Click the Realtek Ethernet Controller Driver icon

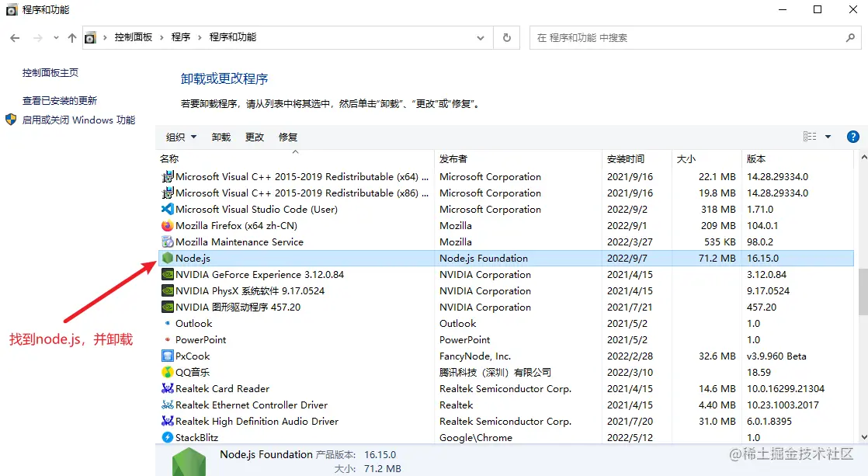coord(167,405)
